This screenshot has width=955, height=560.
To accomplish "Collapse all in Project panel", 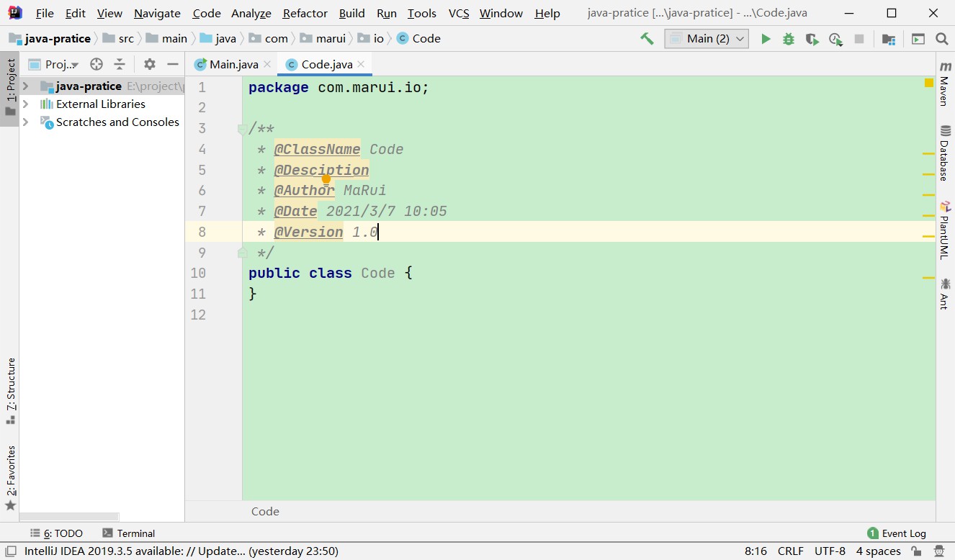I will click(x=120, y=64).
